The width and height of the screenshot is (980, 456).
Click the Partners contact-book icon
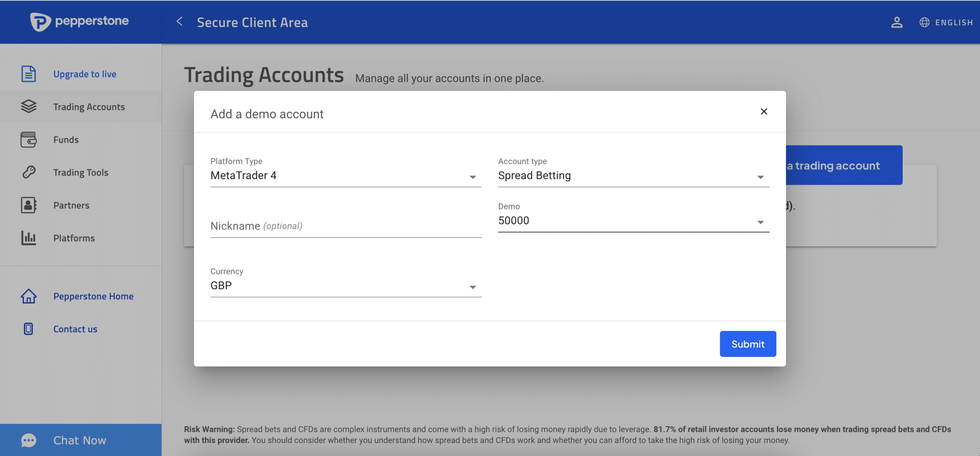[x=29, y=205]
